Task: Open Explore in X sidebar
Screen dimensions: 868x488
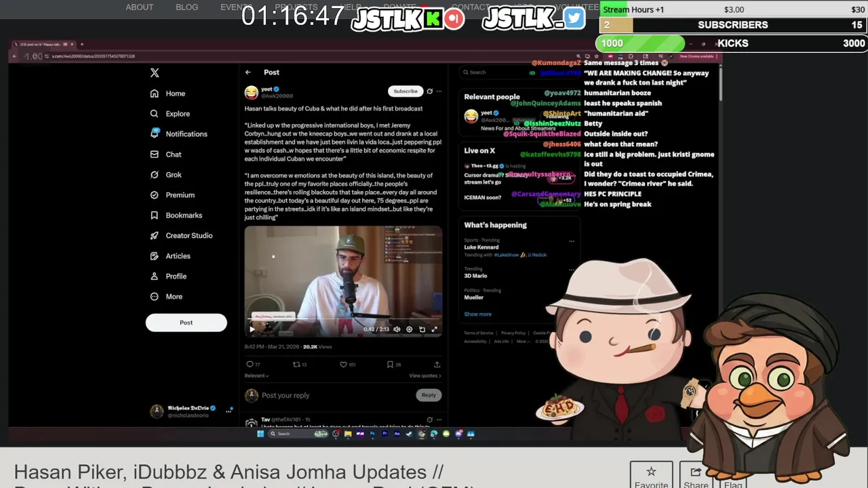Action: [x=170, y=114]
